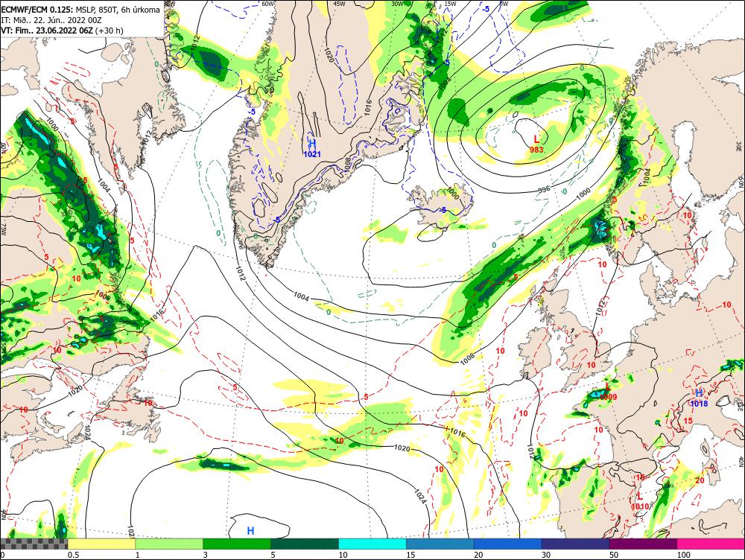Click the dark indigo 30–50 mm legend swatch
The height and width of the screenshot is (560, 745).
[575, 544]
